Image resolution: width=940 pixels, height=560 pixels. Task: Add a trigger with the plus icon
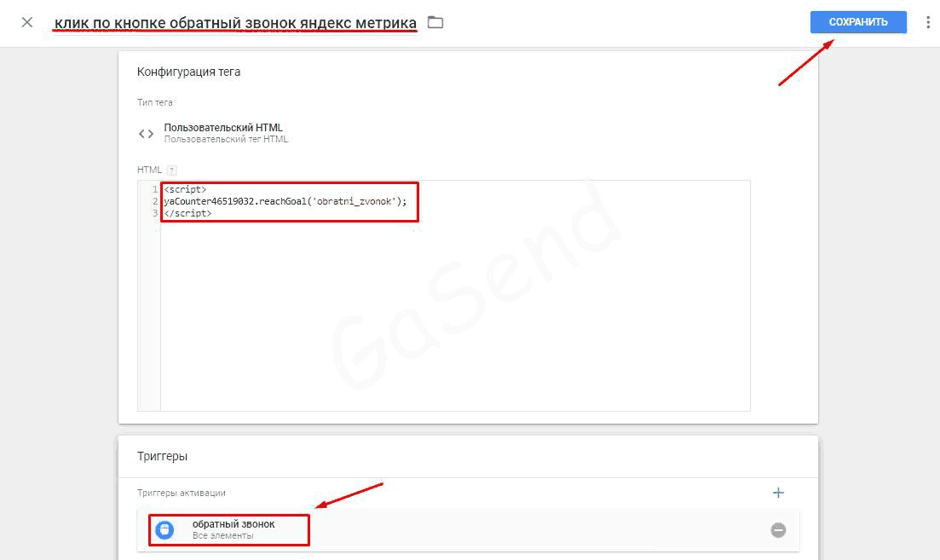point(778,493)
